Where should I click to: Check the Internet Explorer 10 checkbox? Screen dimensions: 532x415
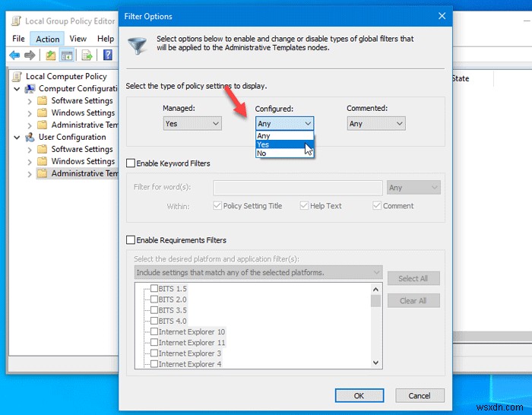[x=154, y=331]
